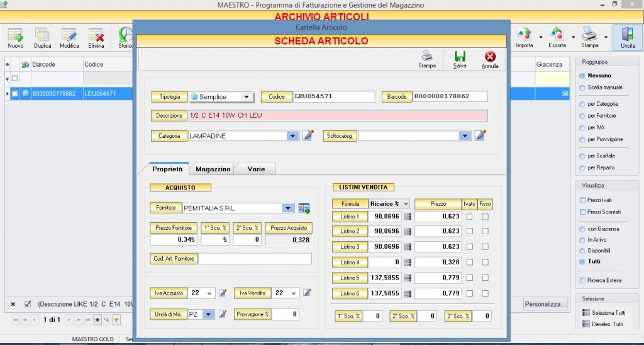Viewport: 644px width, 345px height.
Task: Select per Categoria grouping radio button
Action: pos(582,105)
